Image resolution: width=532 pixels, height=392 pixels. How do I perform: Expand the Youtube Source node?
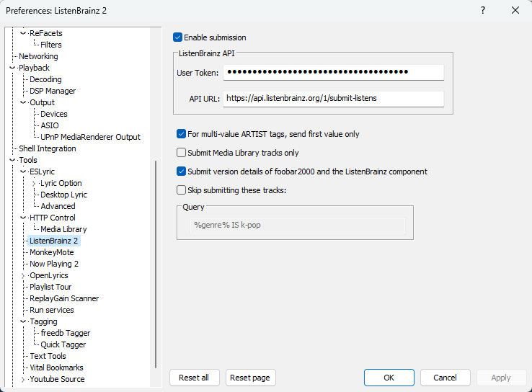[23, 380]
